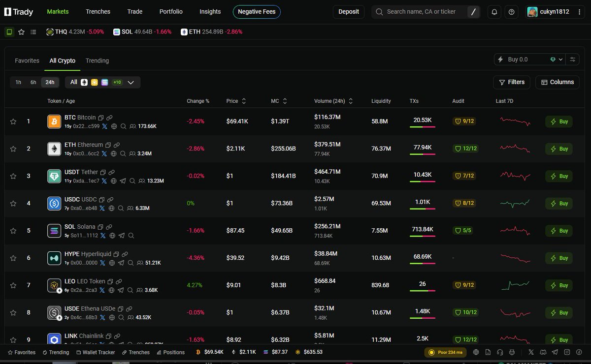Switch to the Favorites tab
The width and height of the screenshot is (591, 364).
pyautogui.click(x=27, y=61)
